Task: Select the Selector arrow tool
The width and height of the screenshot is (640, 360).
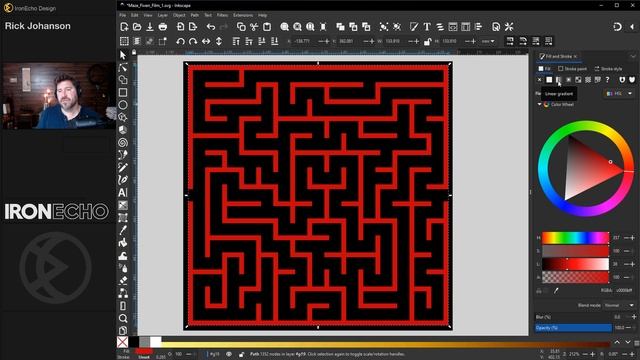Action: click(x=123, y=55)
